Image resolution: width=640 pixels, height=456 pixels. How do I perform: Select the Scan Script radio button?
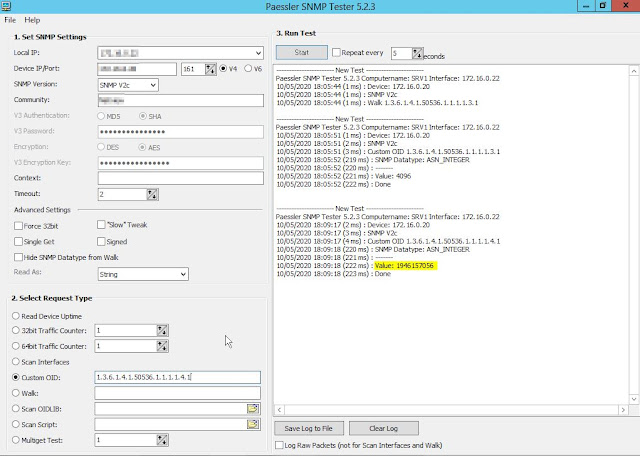coord(16,425)
